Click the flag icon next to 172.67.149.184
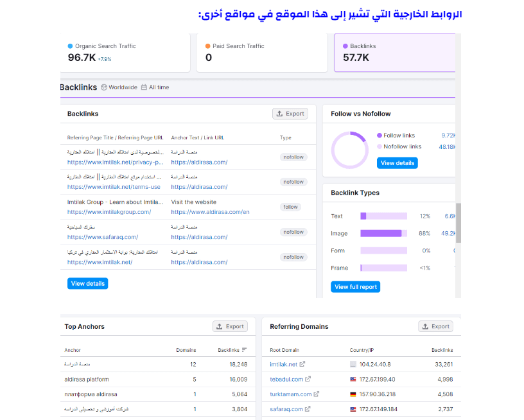 (353, 409)
